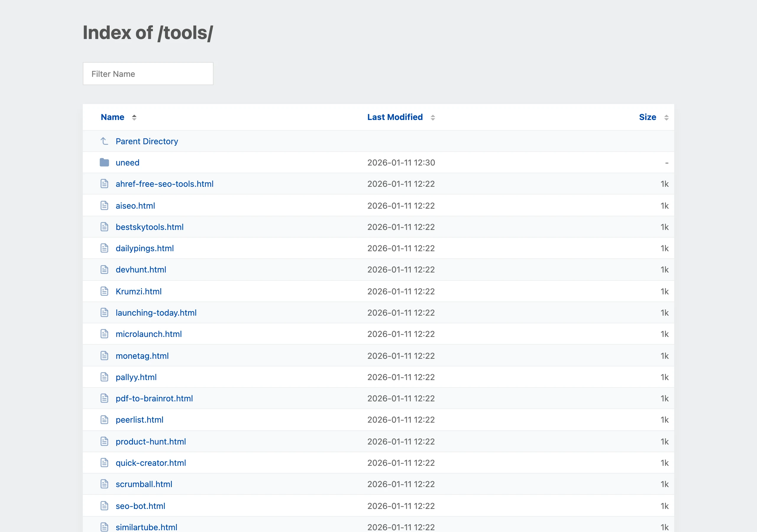Click the file icon beside peerlist.html
Screen dimensions: 757x532
pos(104,420)
